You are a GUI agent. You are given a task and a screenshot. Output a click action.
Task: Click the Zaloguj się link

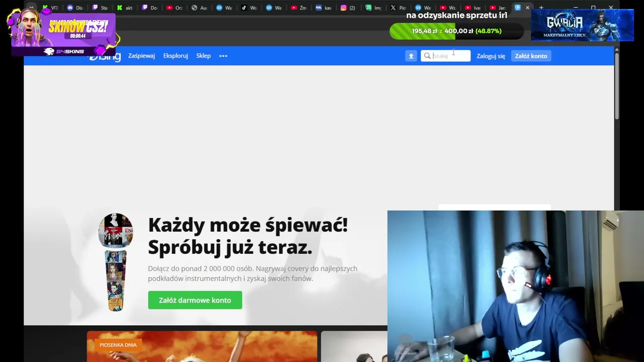pyautogui.click(x=491, y=56)
